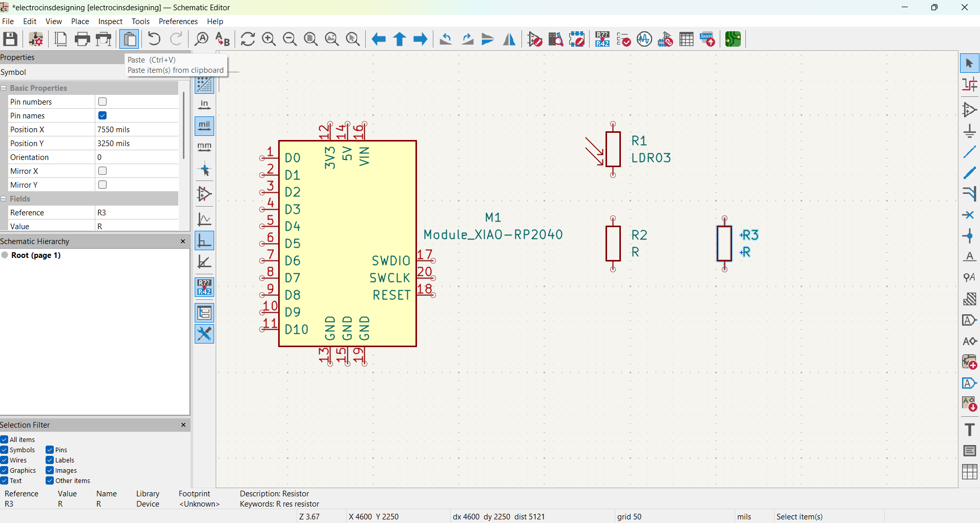This screenshot has height=523, width=980.
Task: Activate the Add Table tool
Action: (969, 472)
